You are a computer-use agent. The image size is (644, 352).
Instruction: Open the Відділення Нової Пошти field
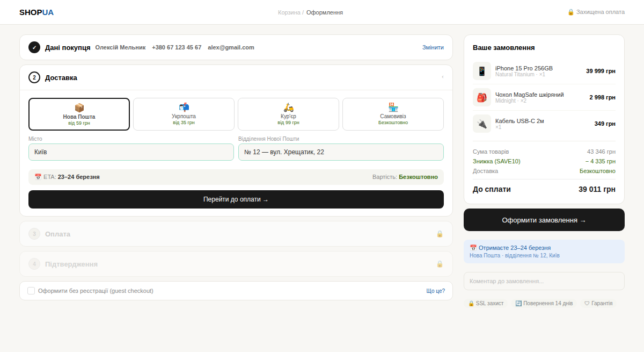pos(341,152)
